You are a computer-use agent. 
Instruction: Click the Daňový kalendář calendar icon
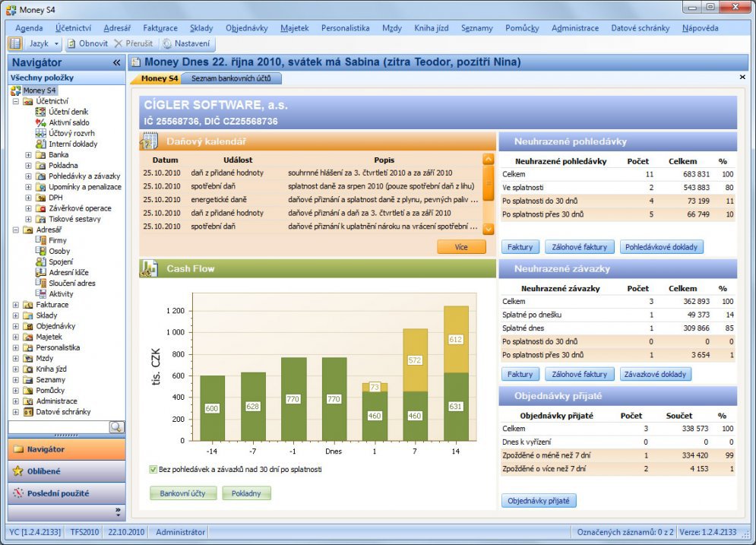[148, 141]
